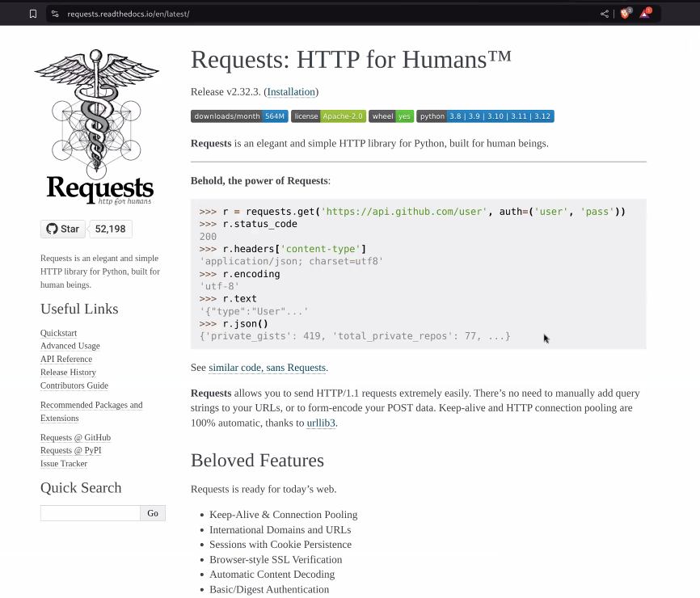
Task: Click 'International Domains and URLs' list item
Action: (280, 530)
